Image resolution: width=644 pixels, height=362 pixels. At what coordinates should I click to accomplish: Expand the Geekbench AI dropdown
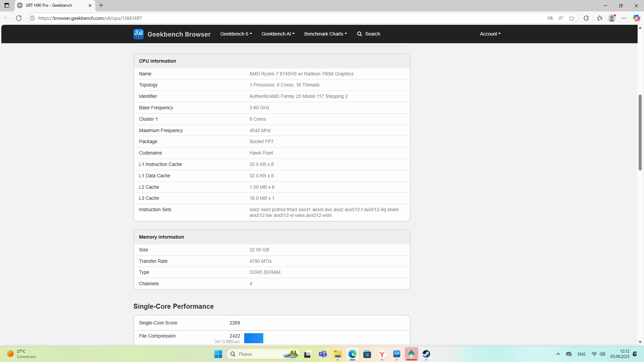[278, 34]
